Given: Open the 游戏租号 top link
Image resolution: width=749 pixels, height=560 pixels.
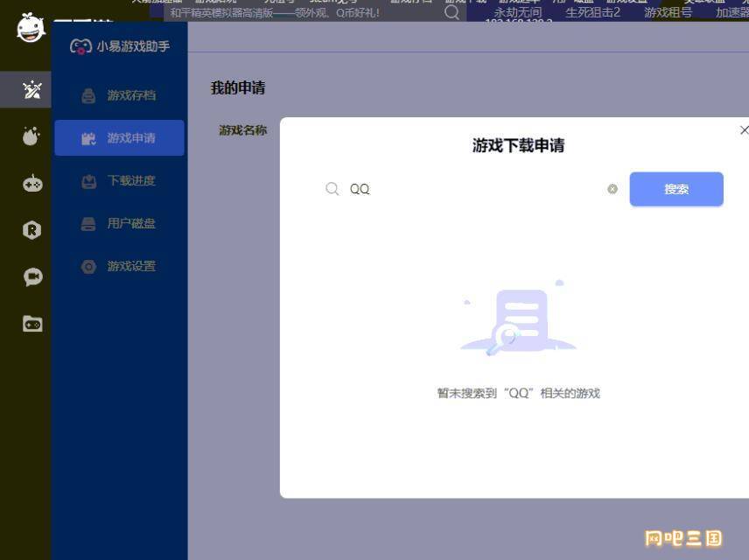Looking at the screenshot, I should 668,12.
